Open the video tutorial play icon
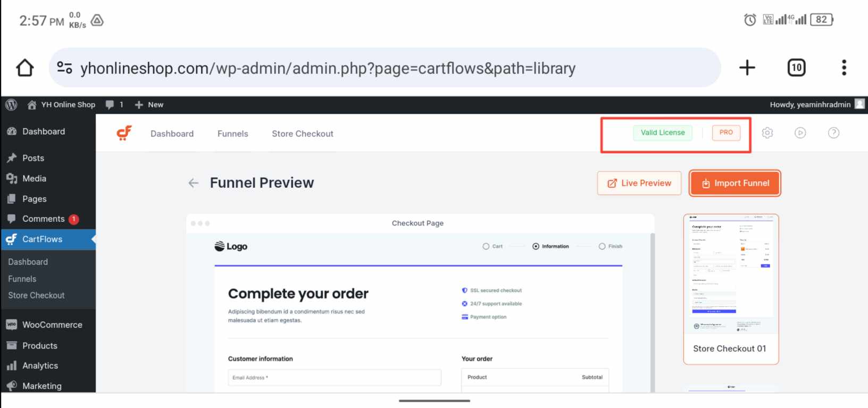 tap(800, 133)
